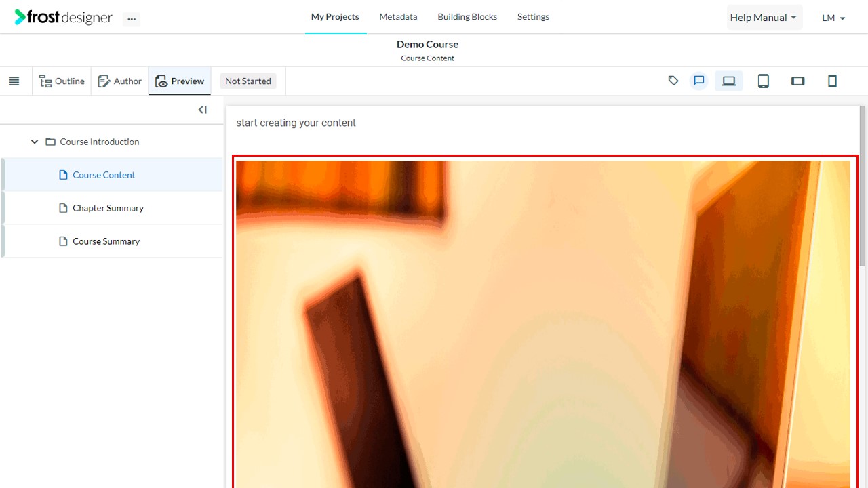The width and height of the screenshot is (868, 488).
Task: Click the Frost Designer logo
Action: coord(63,18)
